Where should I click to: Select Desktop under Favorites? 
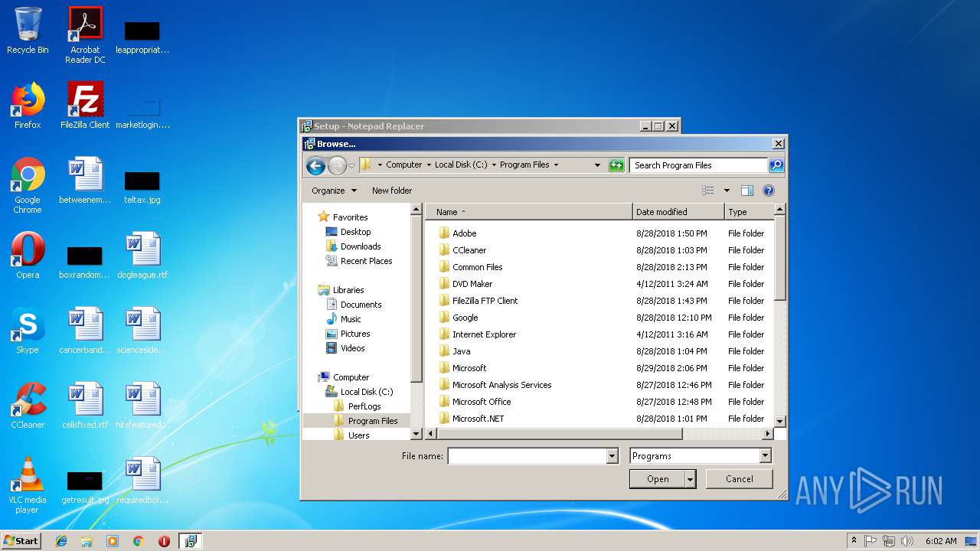point(355,232)
